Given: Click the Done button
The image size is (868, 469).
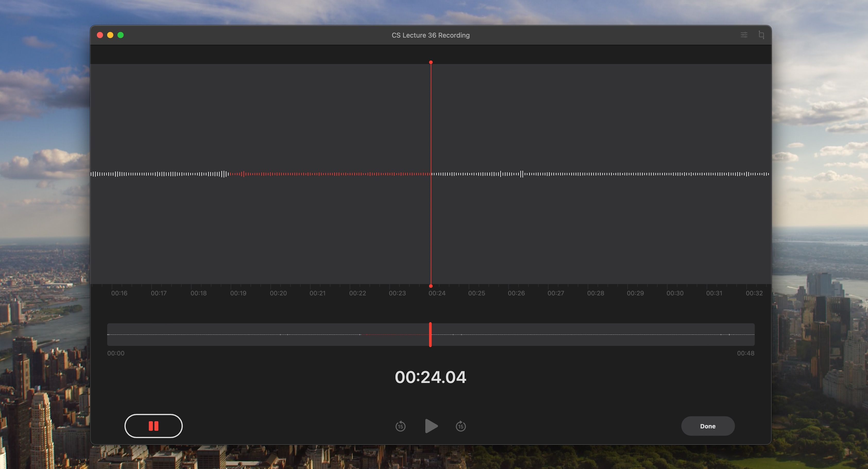Looking at the screenshot, I should click(708, 426).
